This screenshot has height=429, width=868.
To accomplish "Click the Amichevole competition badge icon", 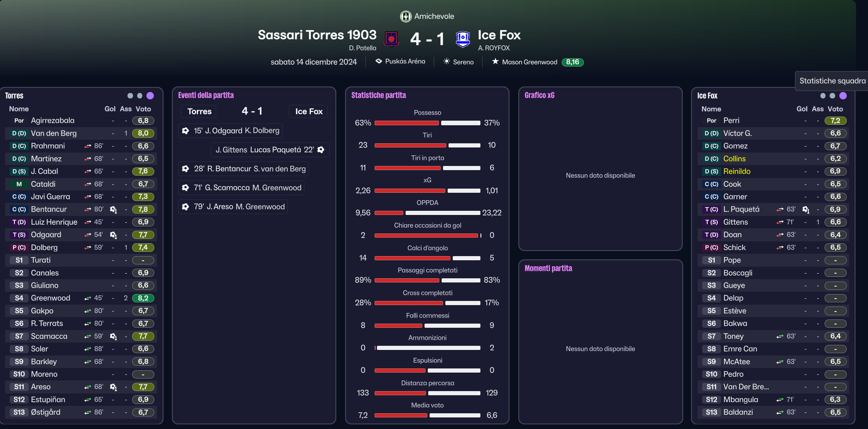I will pos(406,17).
